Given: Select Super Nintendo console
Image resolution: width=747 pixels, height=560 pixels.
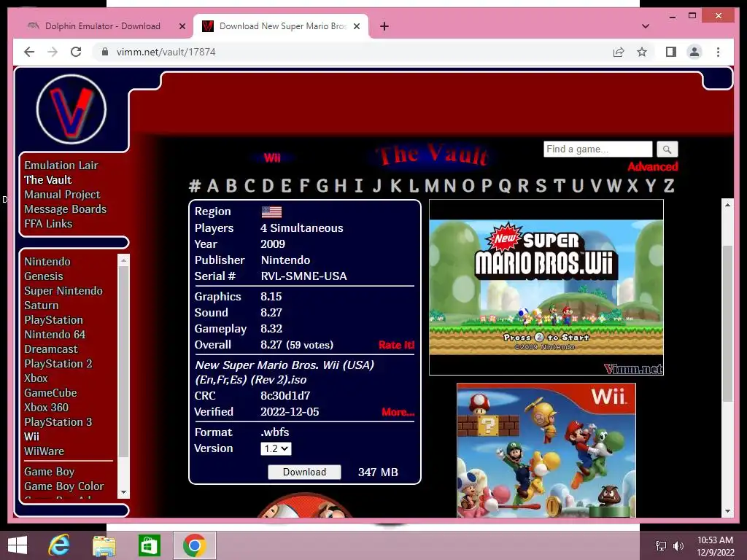Looking at the screenshot, I should pos(63,291).
